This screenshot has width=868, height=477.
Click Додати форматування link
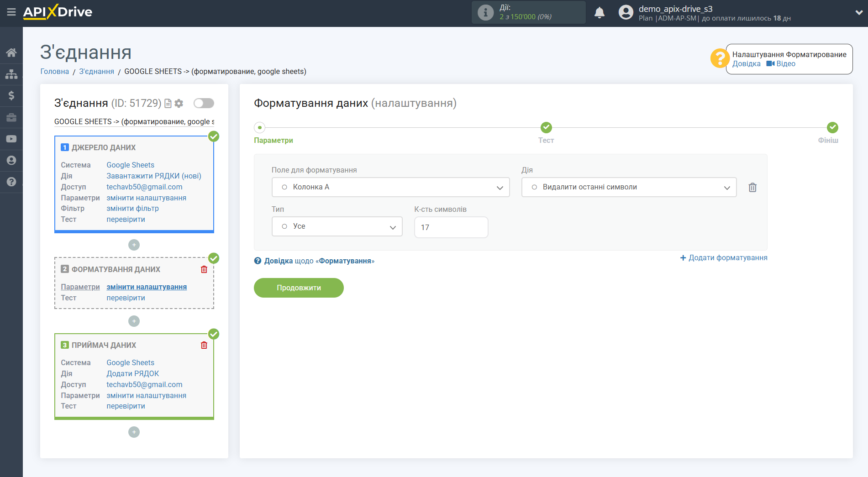pos(724,258)
